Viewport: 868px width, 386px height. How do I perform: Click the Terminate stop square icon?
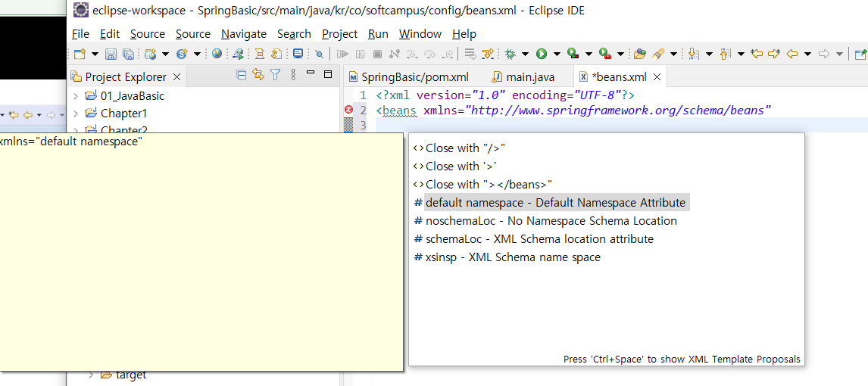(x=377, y=54)
